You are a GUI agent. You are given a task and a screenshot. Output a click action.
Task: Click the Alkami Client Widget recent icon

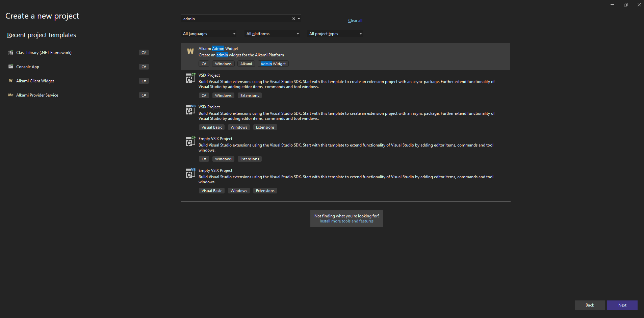[11, 81]
